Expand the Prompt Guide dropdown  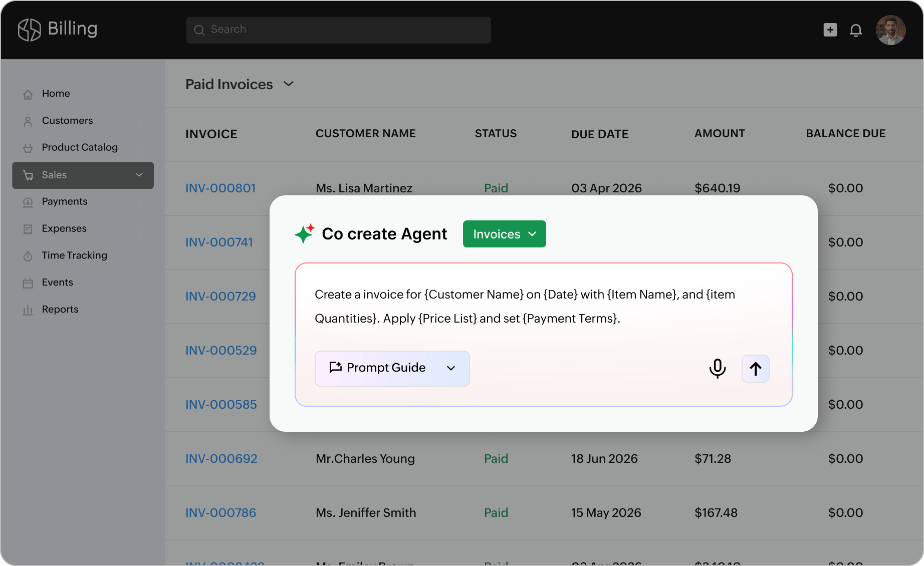pyautogui.click(x=451, y=368)
